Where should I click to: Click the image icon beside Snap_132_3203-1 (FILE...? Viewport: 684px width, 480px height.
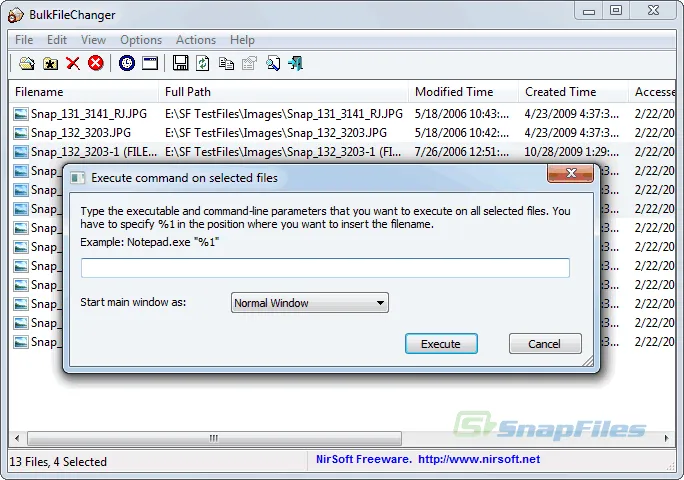(x=21, y=152)
